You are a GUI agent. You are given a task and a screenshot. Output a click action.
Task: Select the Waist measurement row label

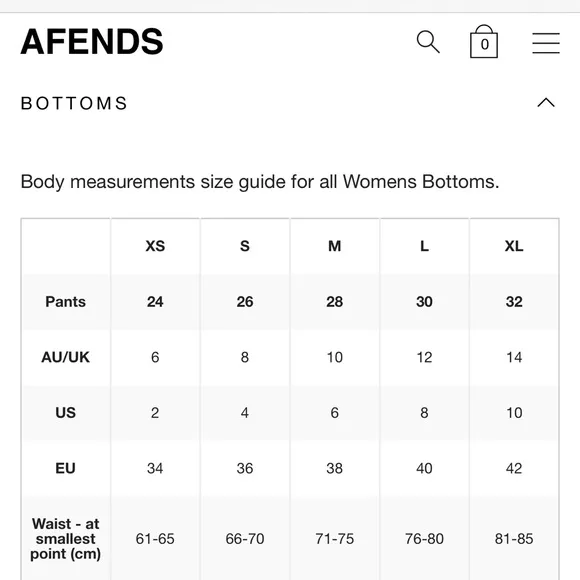click(x=65, y=539)
